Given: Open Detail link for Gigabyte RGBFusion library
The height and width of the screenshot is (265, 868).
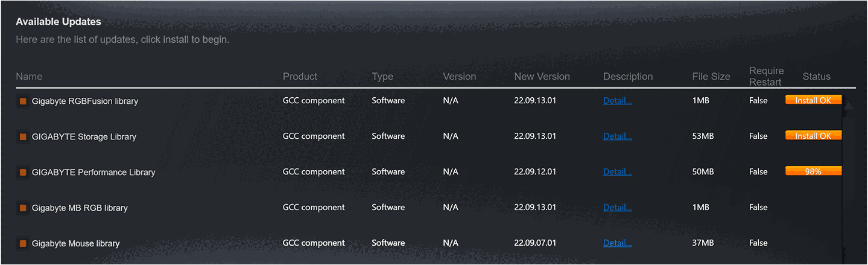Looking at the screenshot, I should (x=617, y=101).
